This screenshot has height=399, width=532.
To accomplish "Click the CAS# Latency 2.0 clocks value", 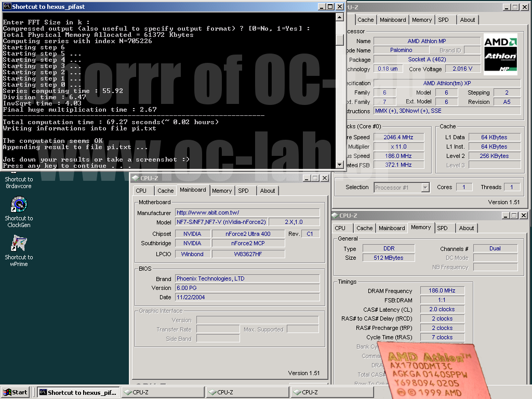I will click(x=442, y=309).
